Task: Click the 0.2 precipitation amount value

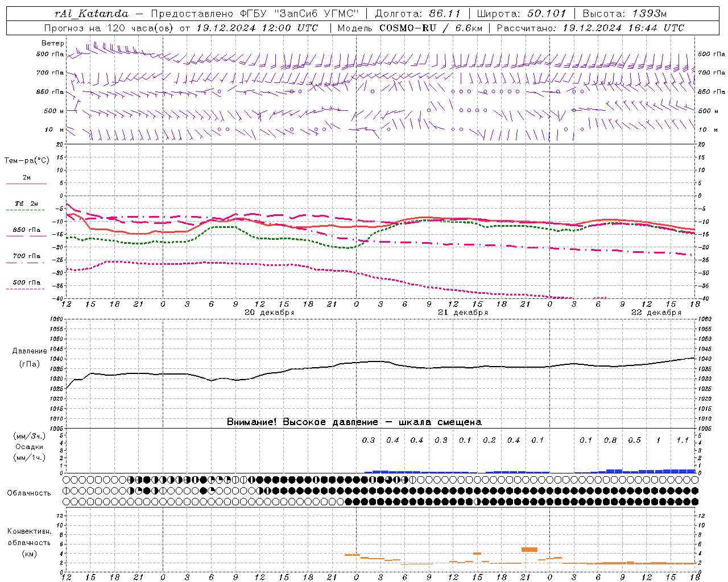Action: [x=489, y=440]
